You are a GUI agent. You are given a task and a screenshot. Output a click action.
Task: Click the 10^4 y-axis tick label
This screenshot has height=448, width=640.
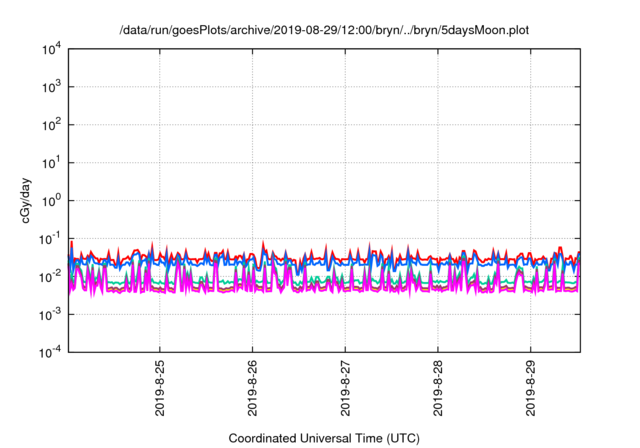tap(52, 49)
